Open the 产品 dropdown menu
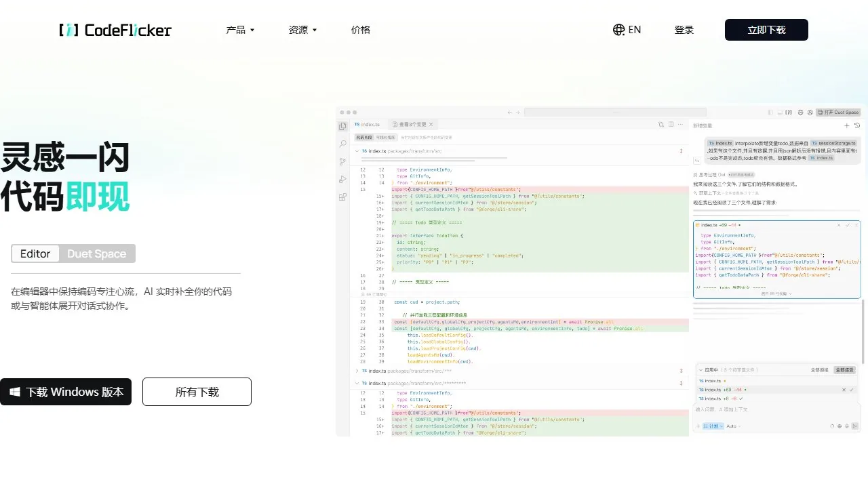 (240, 30)
